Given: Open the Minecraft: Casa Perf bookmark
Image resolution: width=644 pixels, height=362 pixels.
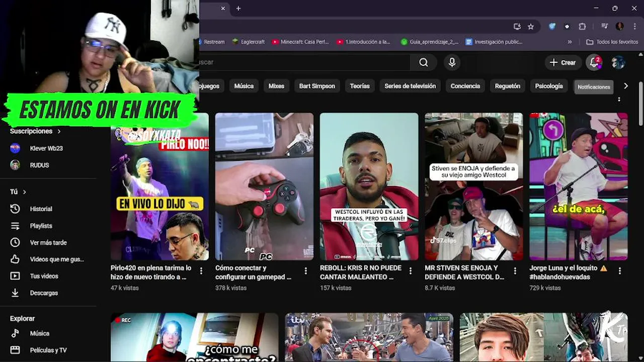Looking at the screenshot, I should click(300, 42).
